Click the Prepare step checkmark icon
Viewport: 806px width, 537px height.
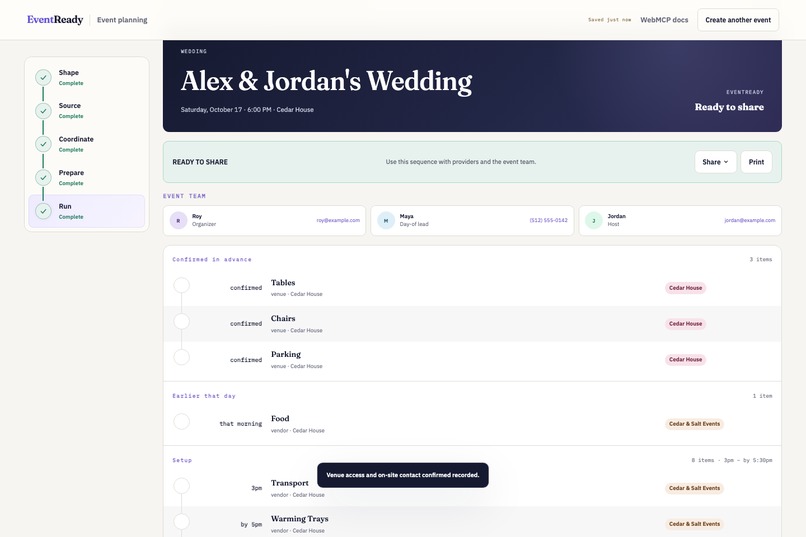43,178
